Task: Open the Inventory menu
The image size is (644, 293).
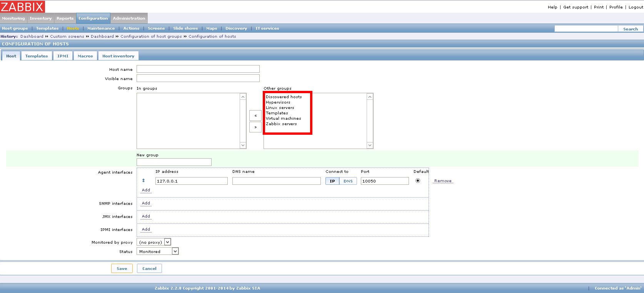Action: [x=40, y=18]
